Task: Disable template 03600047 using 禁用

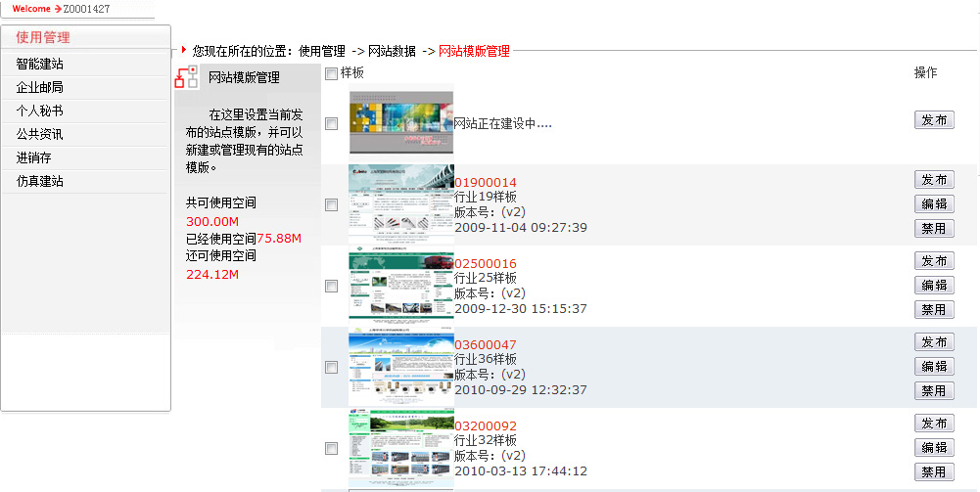Action: [x=934, y=390]
